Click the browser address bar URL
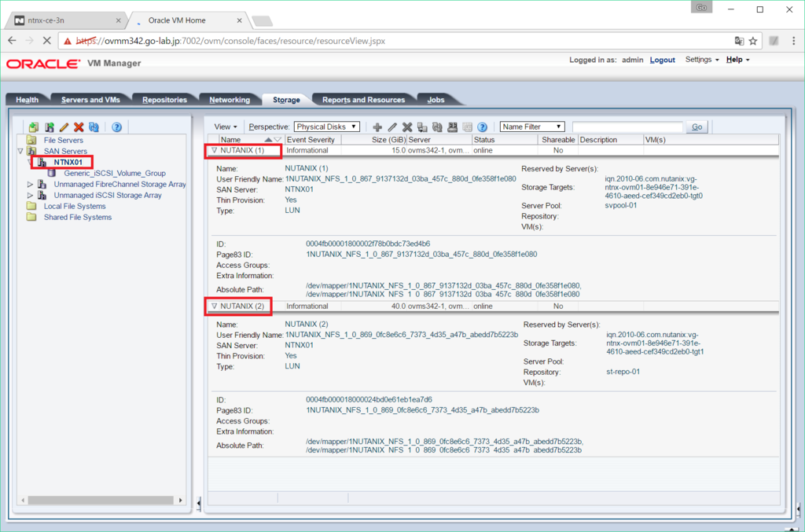The height and width of the screenshot is (532, 805). point(231,41)
